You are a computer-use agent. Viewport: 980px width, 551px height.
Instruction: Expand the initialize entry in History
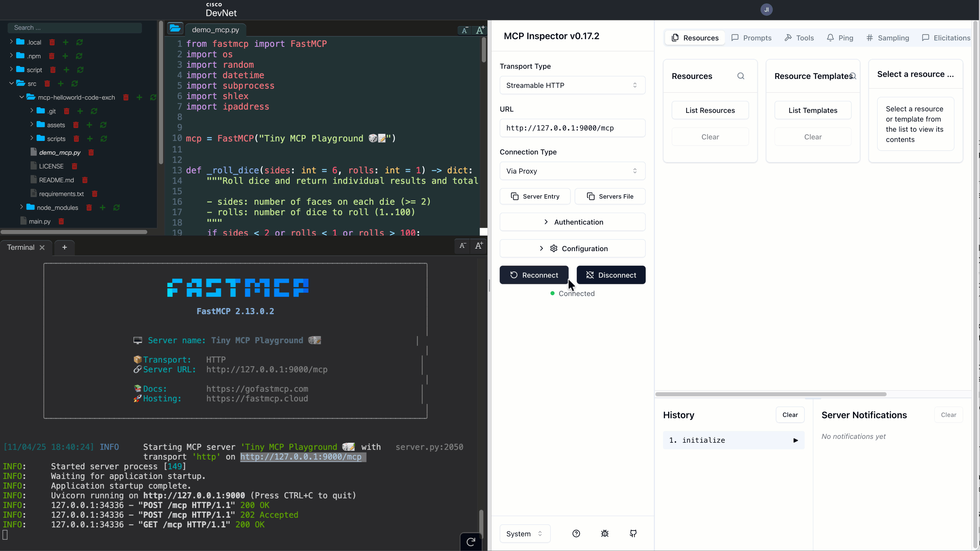tap(796, 440)
